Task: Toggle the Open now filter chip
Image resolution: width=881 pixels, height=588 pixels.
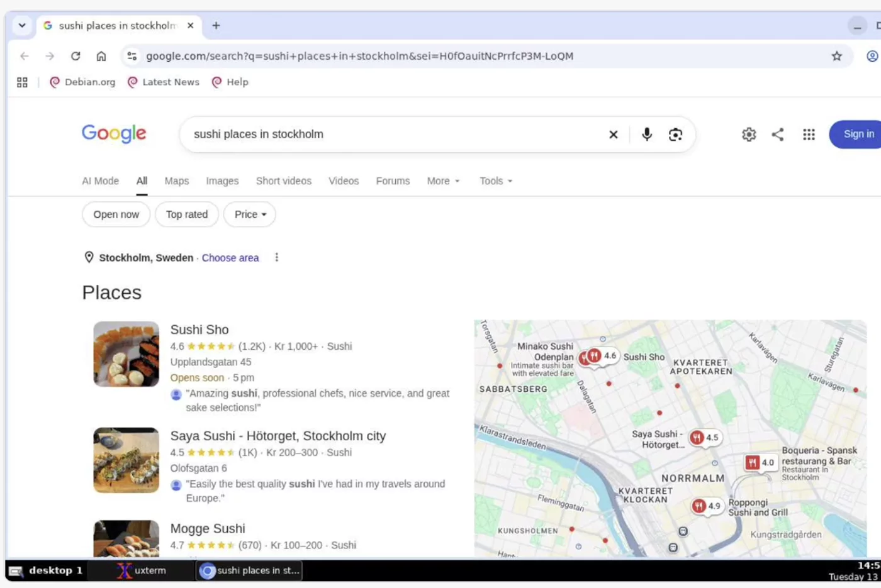Action: pos(116,214)
